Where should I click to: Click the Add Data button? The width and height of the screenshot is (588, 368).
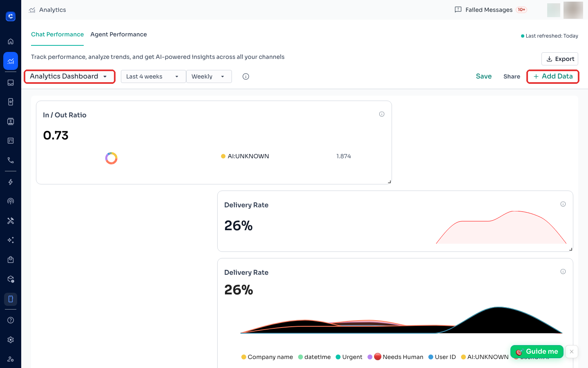pos(553,76)
